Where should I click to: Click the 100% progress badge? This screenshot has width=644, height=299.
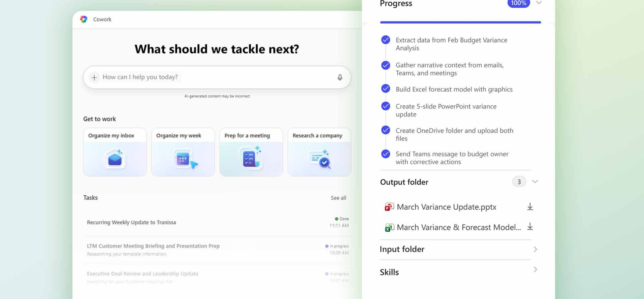[518, 3]
